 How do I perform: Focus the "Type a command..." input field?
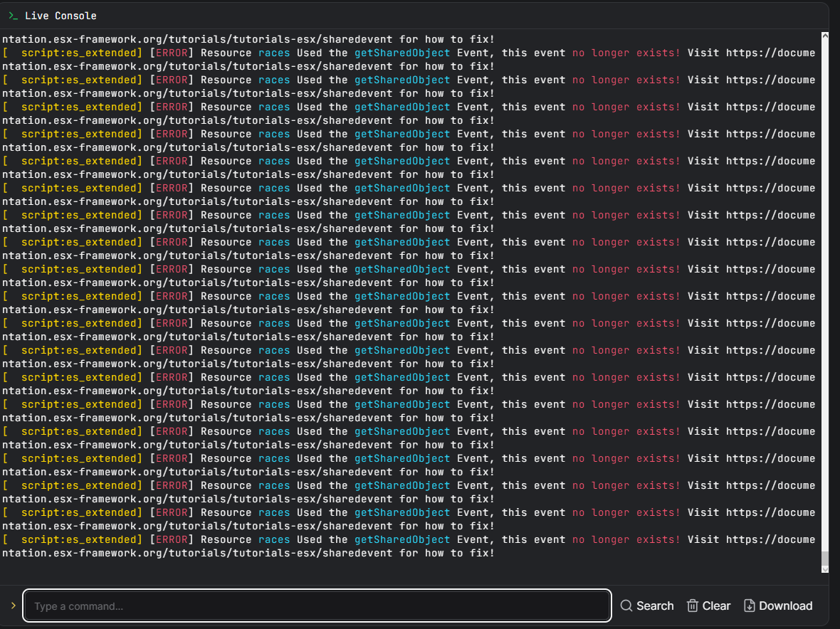pos(317,606)
